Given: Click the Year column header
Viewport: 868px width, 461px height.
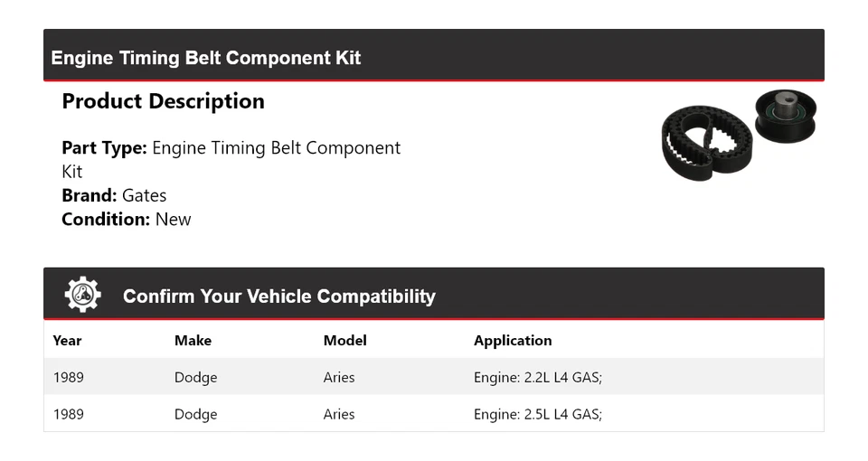Looking at the screenshot, I should pos(67,341).
